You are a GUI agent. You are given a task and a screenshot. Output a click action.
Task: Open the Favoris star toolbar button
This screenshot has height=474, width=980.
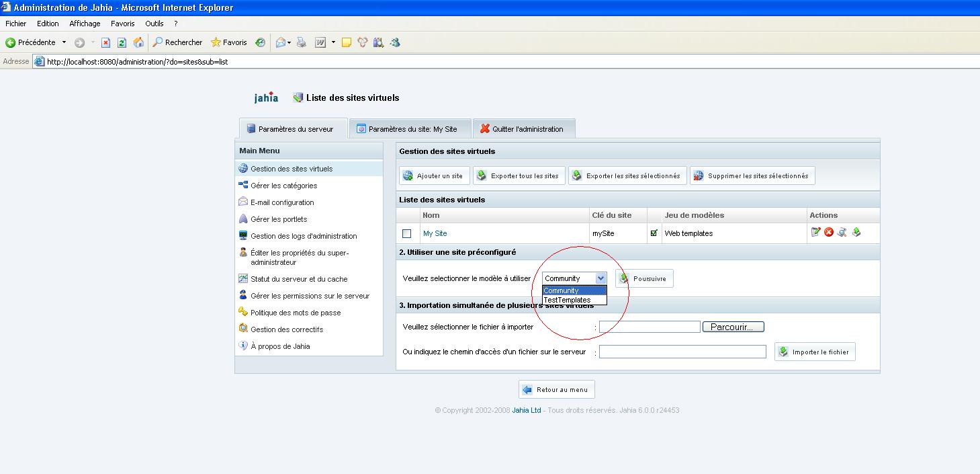pyautogui.click(x=229, y=42)
